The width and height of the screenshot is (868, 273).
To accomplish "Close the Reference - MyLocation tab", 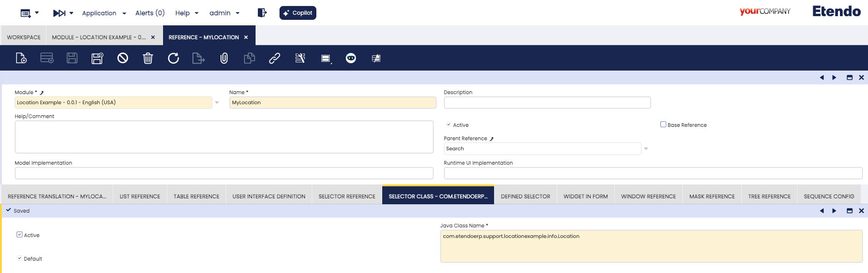I will pos(246,37).
